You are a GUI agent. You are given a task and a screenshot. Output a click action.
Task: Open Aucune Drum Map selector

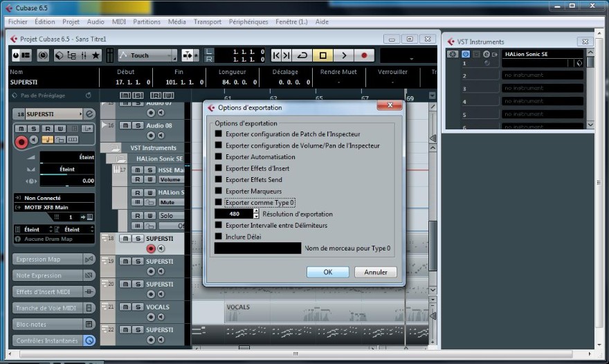point(55,239)
